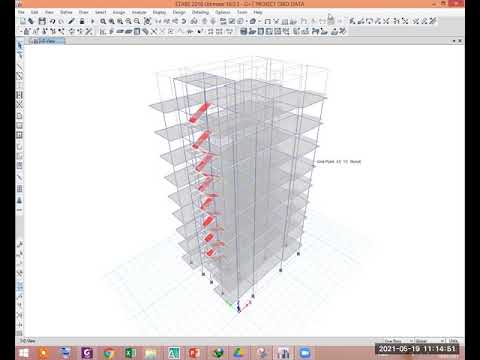The image size is (480, 360).
Task: Open the Edit menu
Action: click(x=35, y=12)
